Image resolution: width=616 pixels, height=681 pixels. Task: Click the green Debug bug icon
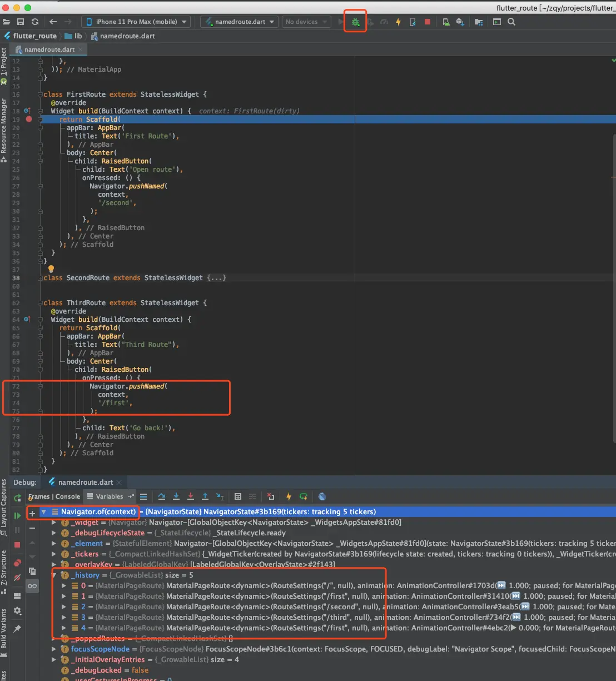point(355,22)
